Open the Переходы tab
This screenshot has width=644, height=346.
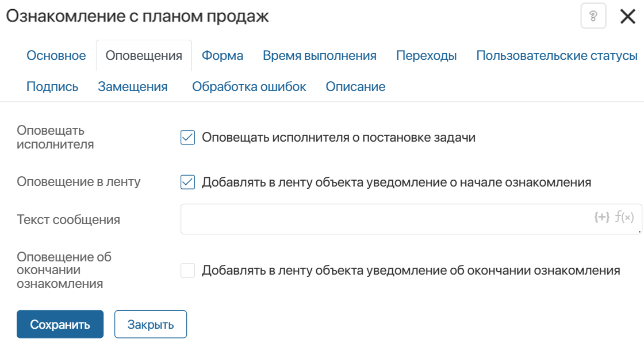click(426, 56)
